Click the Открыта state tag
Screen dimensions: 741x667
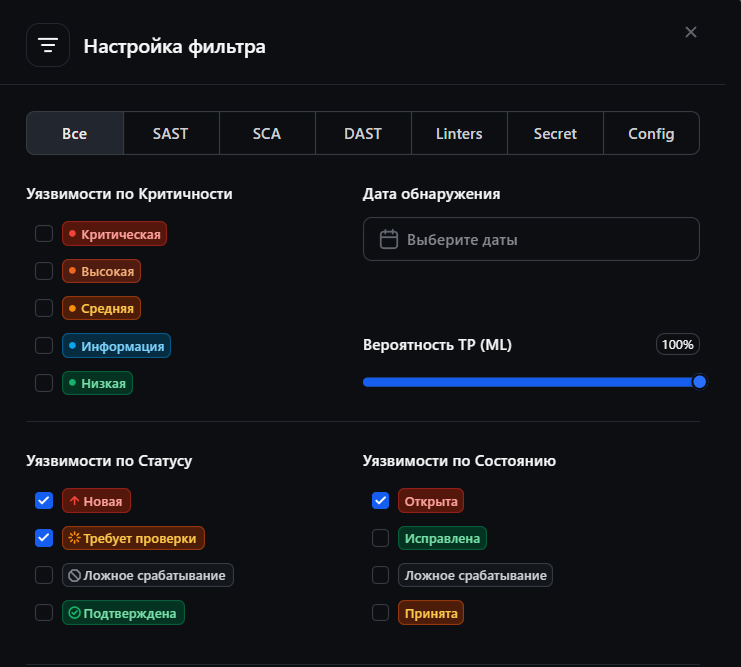(x=431, y=501)
